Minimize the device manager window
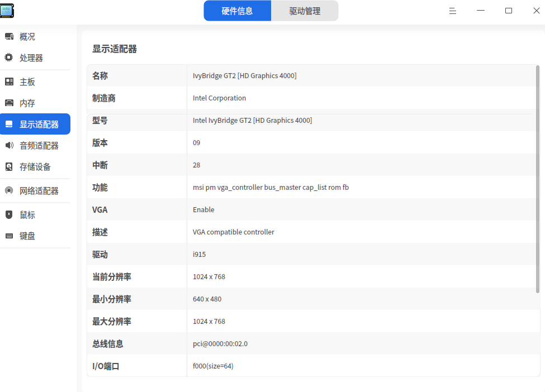 click(481, 11)
